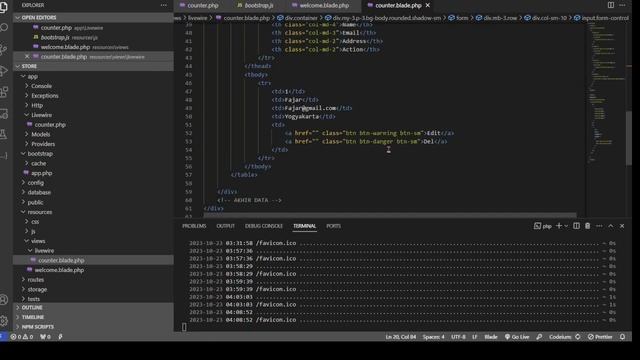Image resolution: width=640 pixels, height=360 pixels.
Task: Click input.form-control breadcrumb item
Action: click(x=602, y=18)
